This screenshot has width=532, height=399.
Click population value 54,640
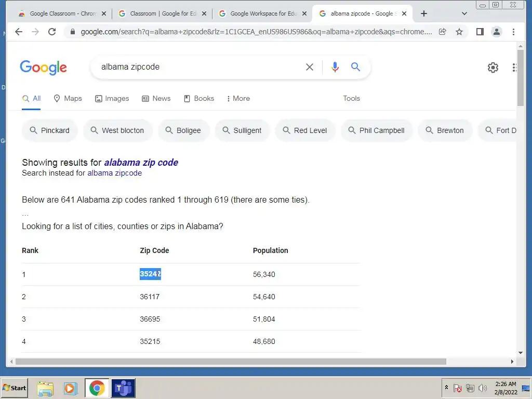click(x=264, y=297)
